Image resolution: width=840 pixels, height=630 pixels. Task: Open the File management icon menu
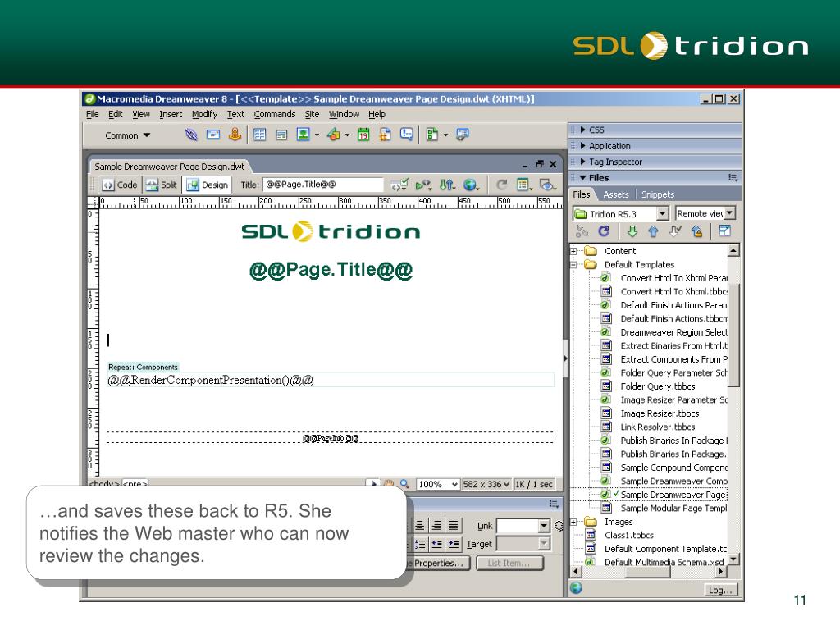pyautogui.click(x=447, y=185)
